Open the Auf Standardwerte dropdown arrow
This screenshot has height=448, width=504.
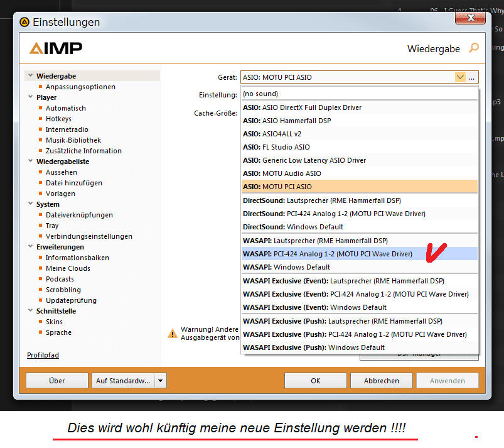click(161, 381)
